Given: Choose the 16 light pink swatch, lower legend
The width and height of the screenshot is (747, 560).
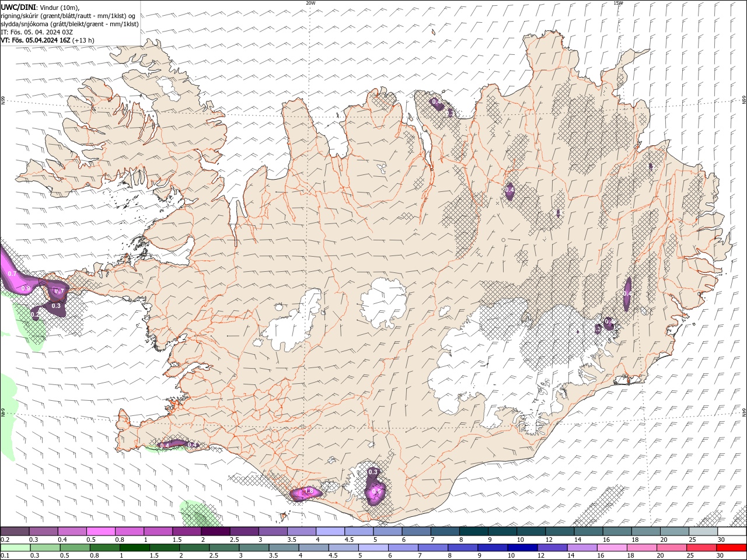Looking at the screenshot, I should (612, 548).
